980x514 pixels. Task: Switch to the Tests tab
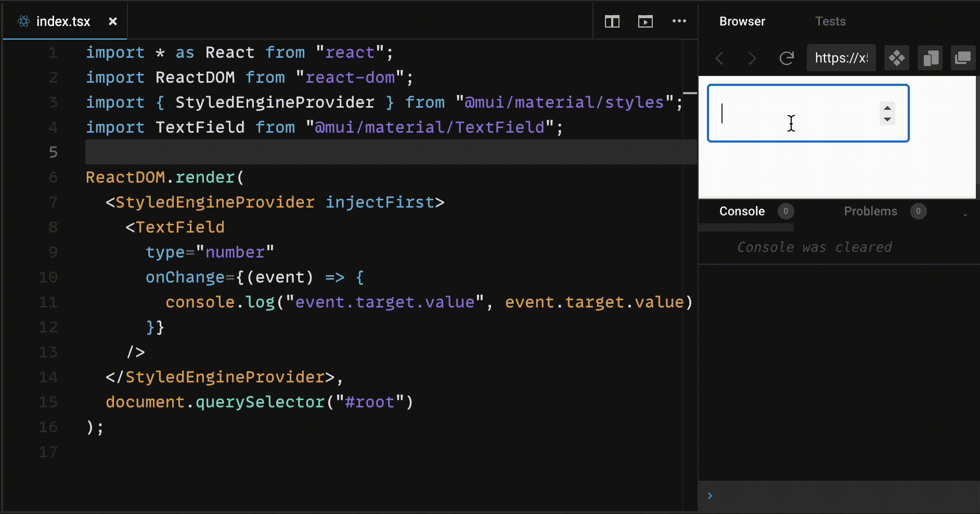[830, 21]
